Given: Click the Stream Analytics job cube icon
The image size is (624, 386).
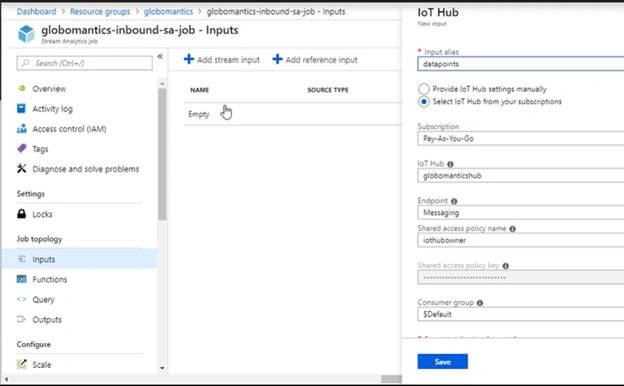Looking at the screenshot, I should (x=26, y=33).
